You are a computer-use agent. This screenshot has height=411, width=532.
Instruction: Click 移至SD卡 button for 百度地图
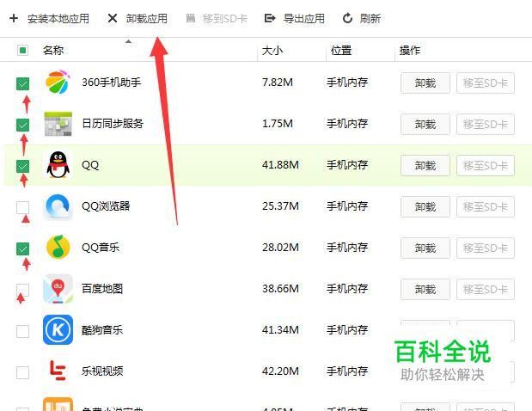(486, 290)
